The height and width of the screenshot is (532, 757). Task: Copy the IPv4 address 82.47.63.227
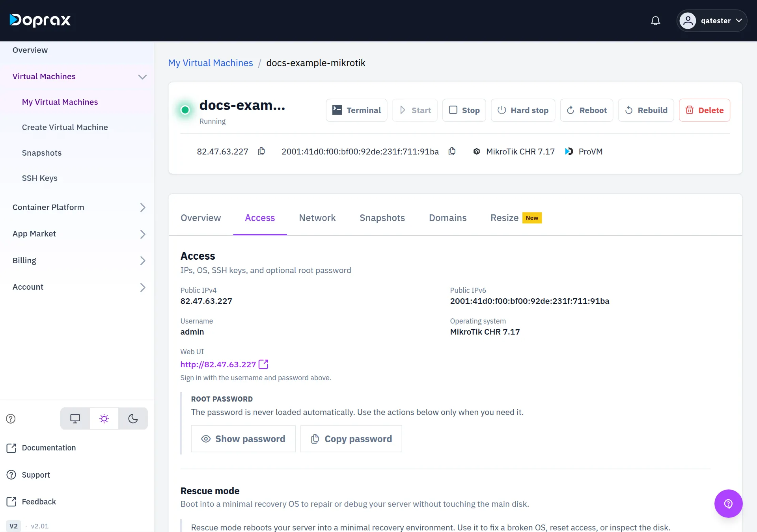click(261, 151)
